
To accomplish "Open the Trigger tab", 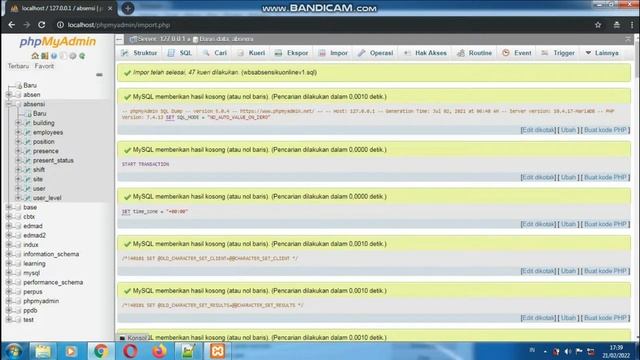I will point(558,53).
